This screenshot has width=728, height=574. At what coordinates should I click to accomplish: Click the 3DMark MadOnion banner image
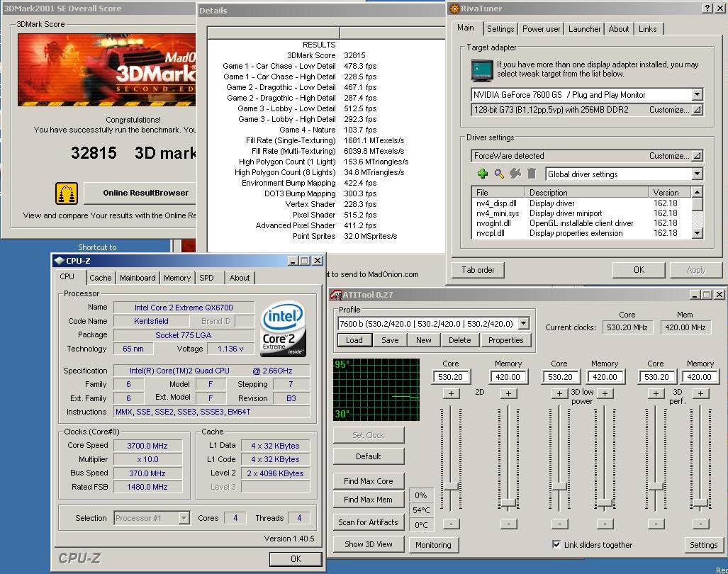pyautogui.click(x=107, y=69)
